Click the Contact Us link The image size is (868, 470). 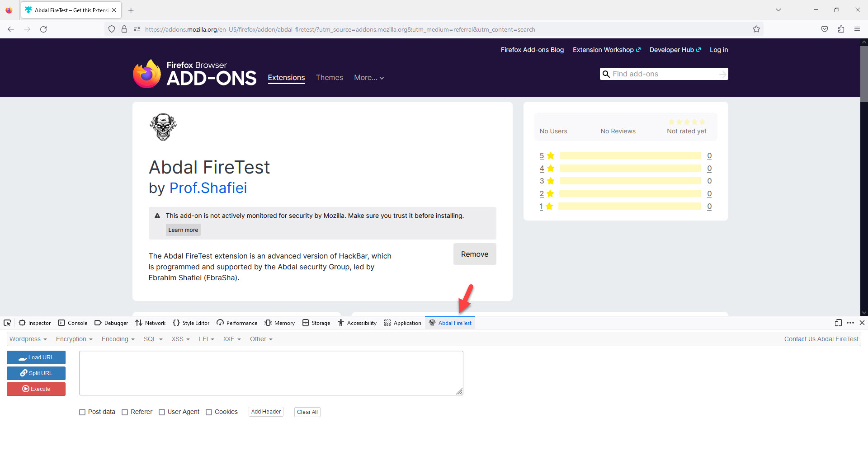(800, 339)
